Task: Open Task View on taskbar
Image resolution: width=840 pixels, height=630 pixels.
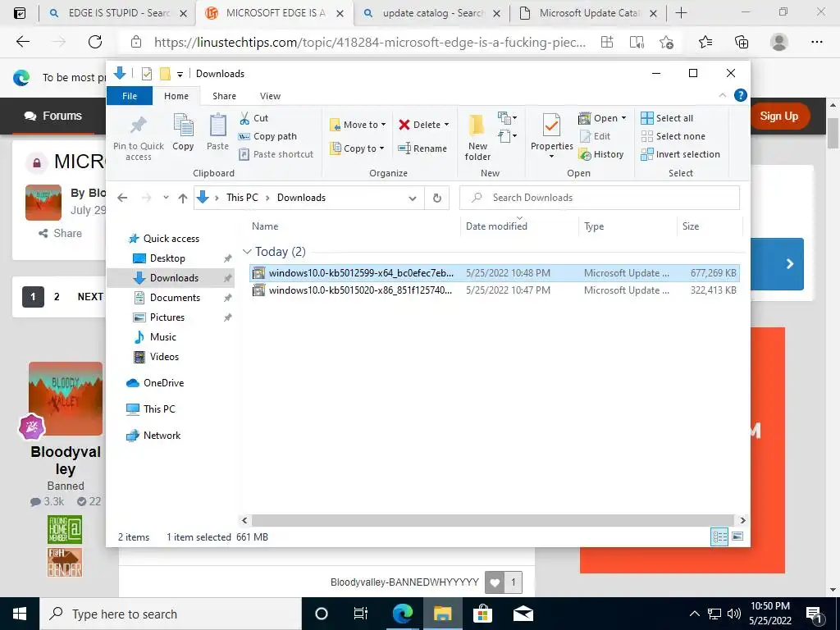Action: 361,614
